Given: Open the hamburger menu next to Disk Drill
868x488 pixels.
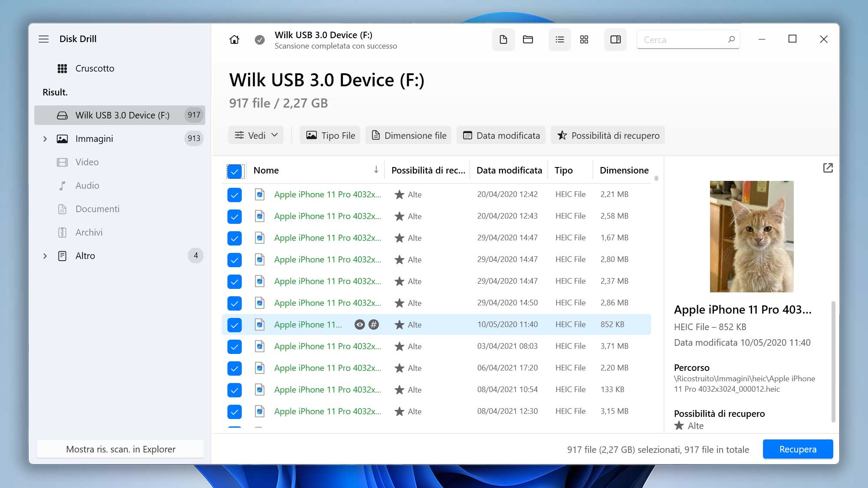Looking at the screenshot, I should tap(43, 39).
